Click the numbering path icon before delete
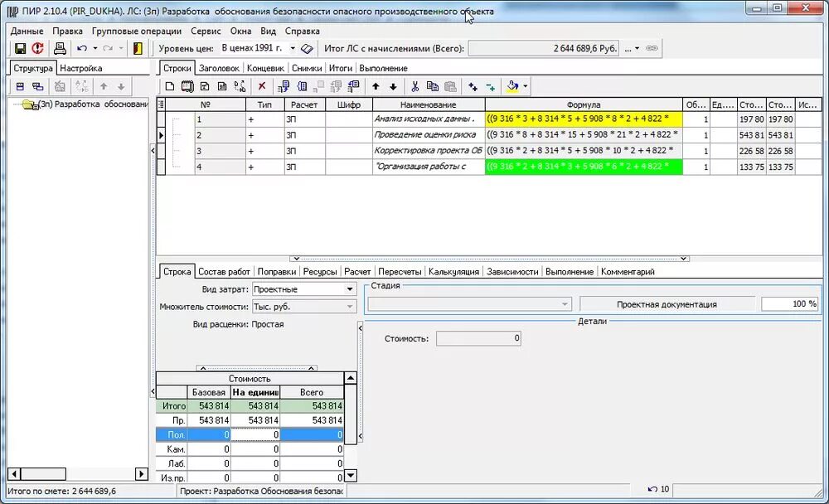Image resolution: width=829 pixels, height=504 pixels. tap(240, 86)
